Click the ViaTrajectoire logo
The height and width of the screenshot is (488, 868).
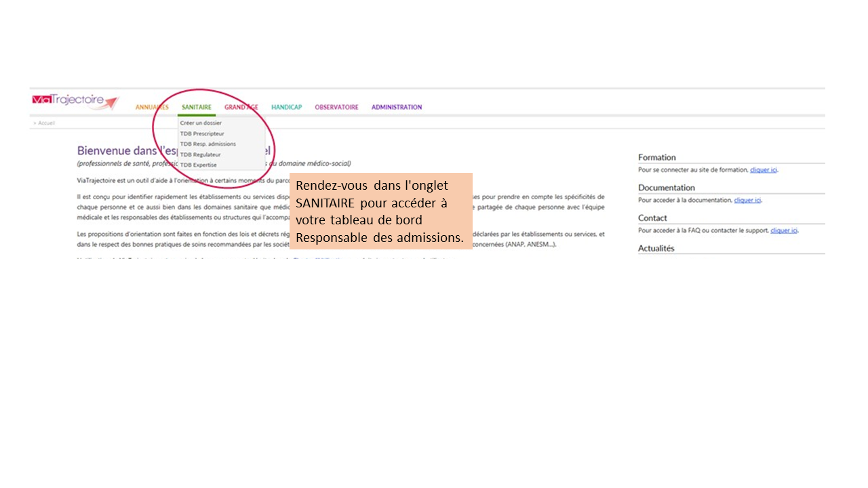click(x=75, y=101)
